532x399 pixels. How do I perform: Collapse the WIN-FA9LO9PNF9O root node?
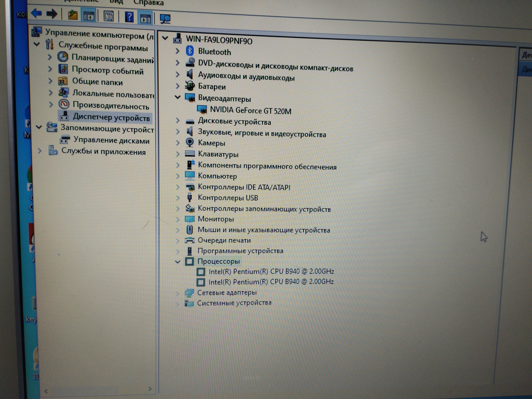pos(165,38)
